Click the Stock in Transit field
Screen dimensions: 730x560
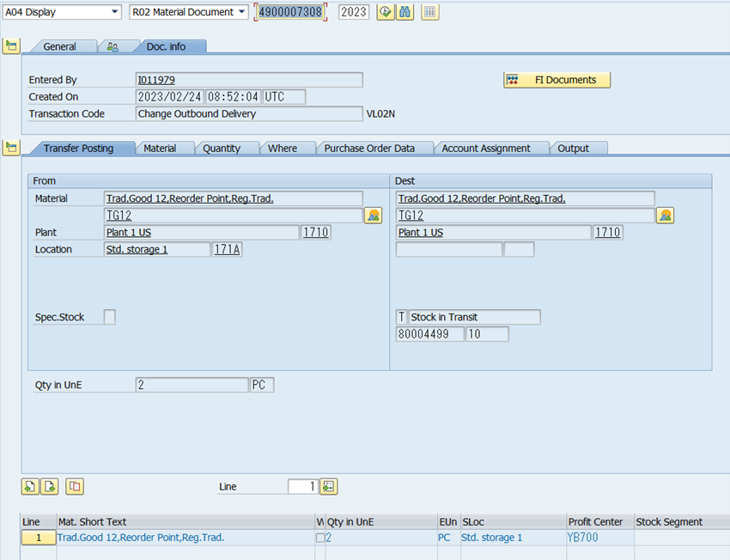(x=474, y=317)
